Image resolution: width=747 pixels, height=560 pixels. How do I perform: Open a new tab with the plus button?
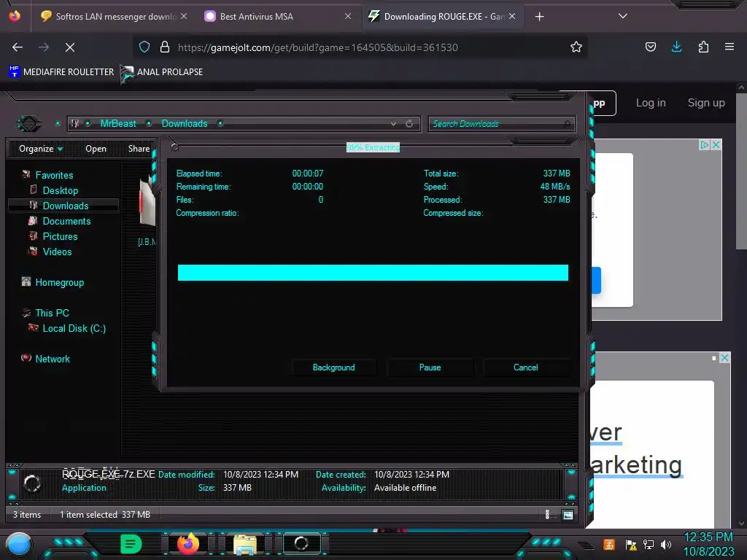point(539,17)
